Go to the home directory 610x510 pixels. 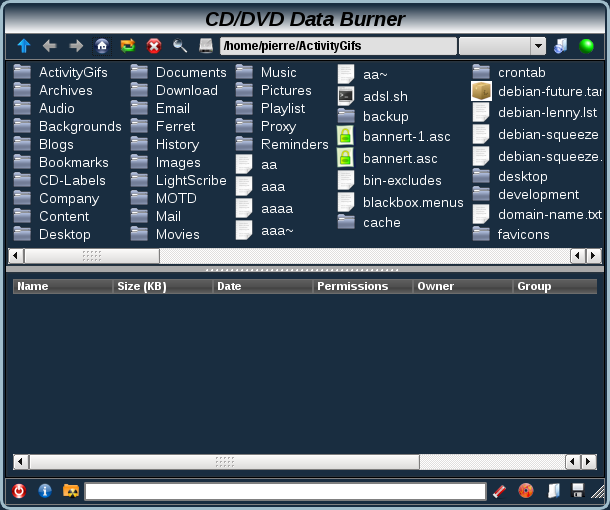(x=102, y=46)
